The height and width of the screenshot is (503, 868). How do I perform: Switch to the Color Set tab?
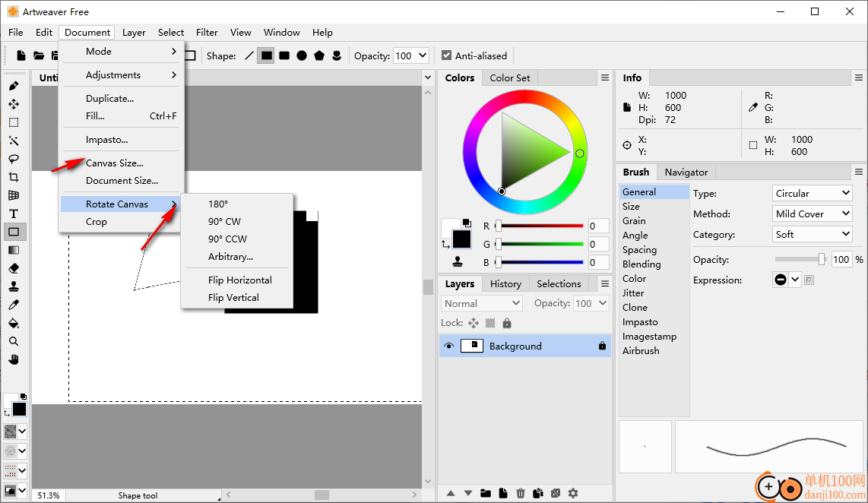510,78
